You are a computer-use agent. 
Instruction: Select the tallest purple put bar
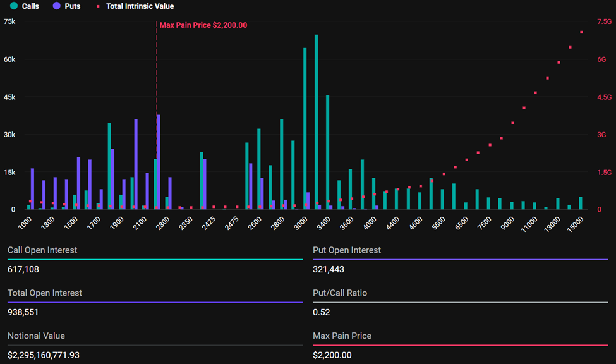coord(159,162)
